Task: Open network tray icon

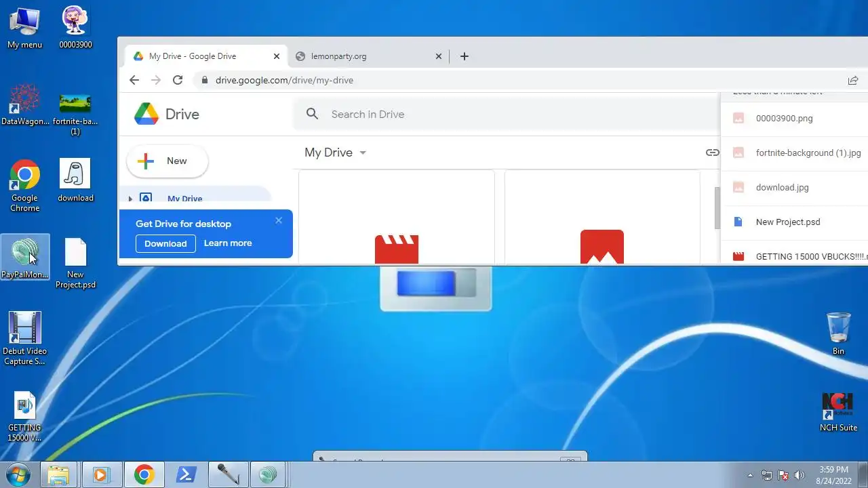Action: click(x=766, y=475)
